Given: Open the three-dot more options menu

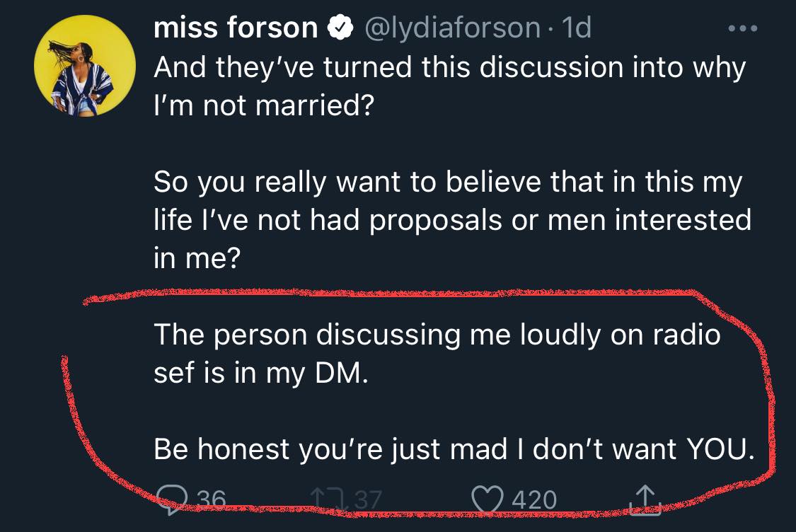Looking at the screenshot, I should [743, 29].
